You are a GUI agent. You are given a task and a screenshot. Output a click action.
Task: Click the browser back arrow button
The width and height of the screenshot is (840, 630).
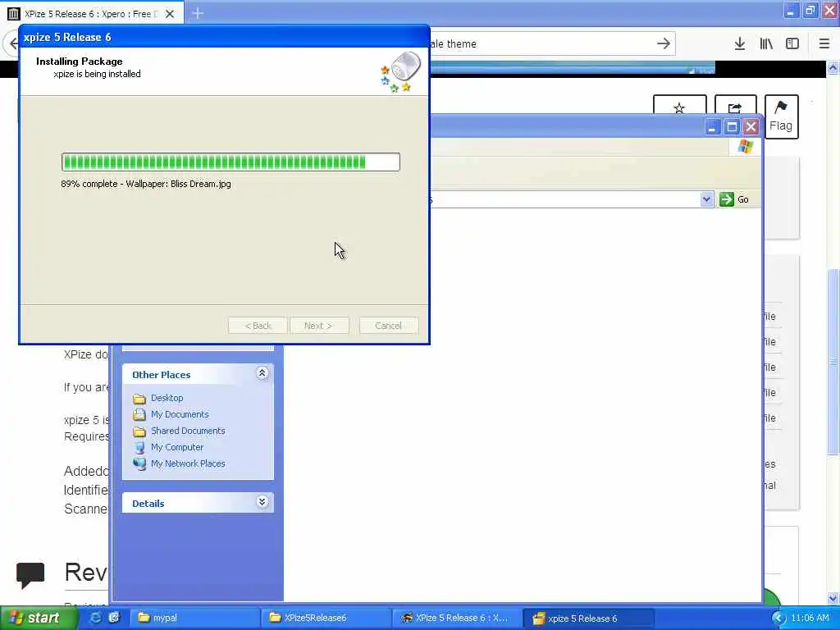(13, 43)
